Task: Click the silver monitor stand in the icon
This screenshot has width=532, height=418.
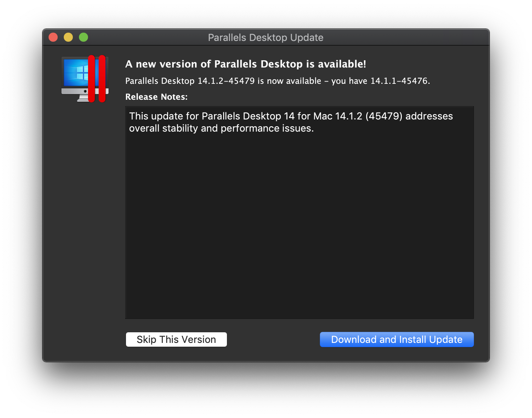Action: pyautogui.click(x=83, y=98)
